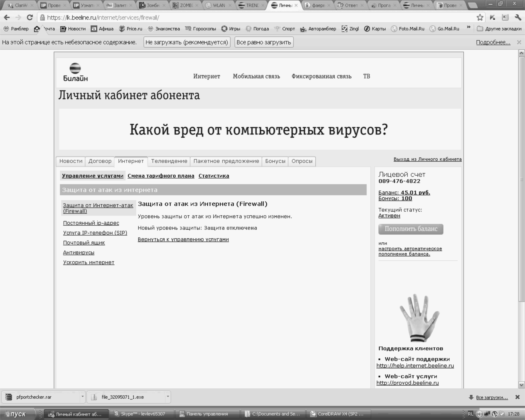Open the Почта bookmark
Viewport: 525px width, 420px height.
point(44,29)
